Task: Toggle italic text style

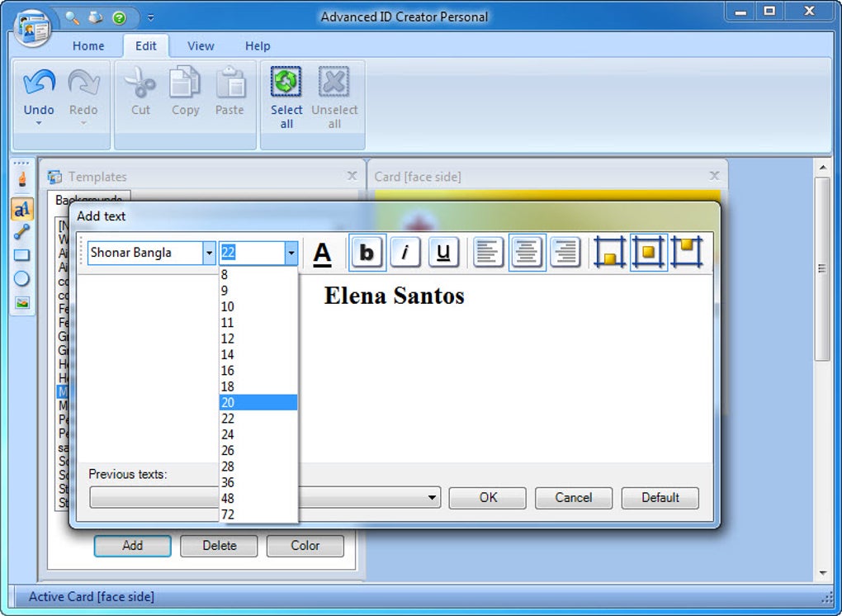Action: tap(405, 252)
